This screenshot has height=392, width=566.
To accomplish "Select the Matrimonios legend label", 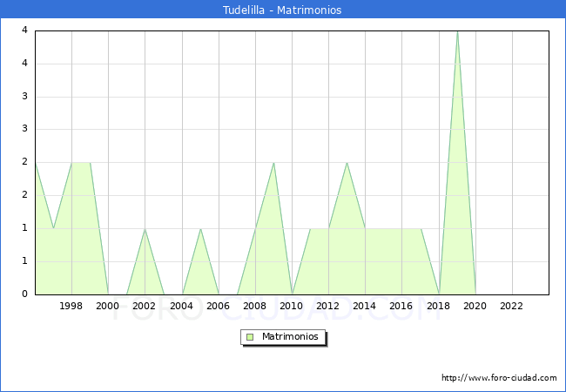I will [290, 336].
